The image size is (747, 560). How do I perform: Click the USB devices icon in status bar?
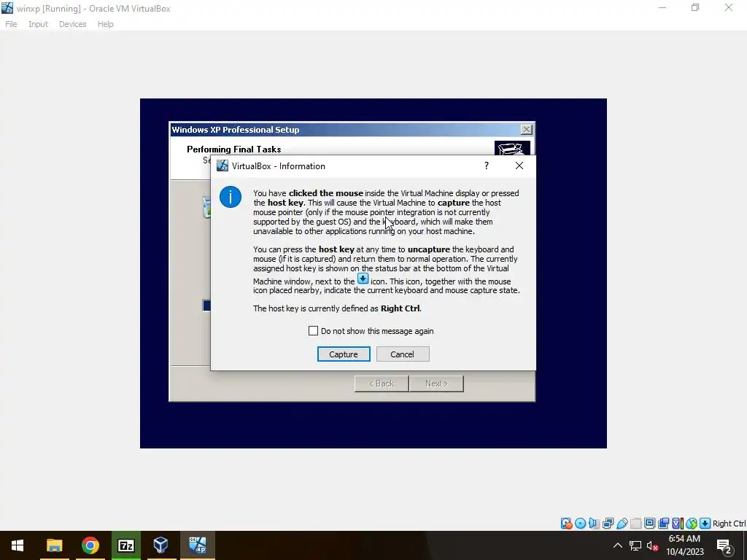coord(622,524)
